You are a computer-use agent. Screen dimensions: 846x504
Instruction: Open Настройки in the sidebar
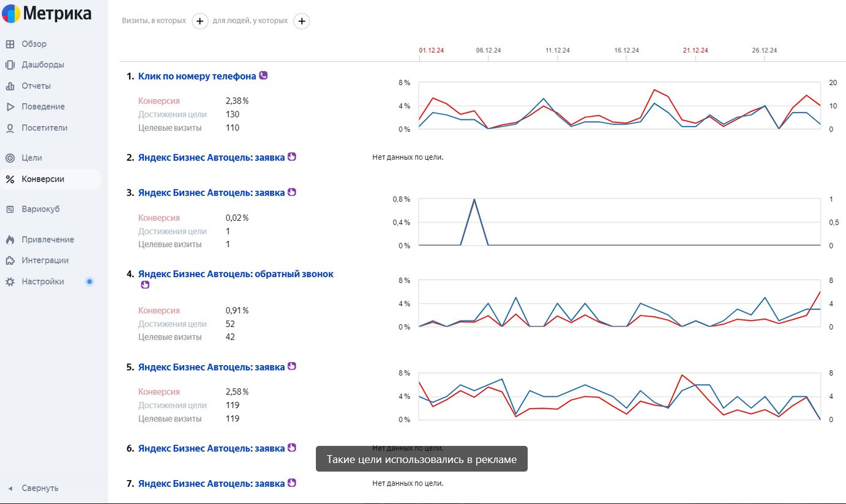point(42,282)
